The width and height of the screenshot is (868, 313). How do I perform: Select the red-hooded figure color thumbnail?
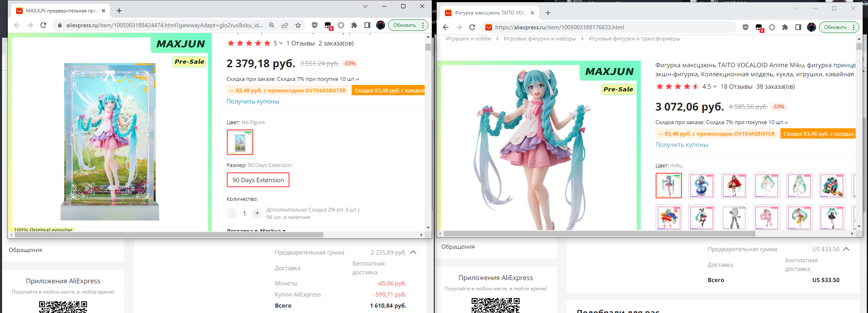tap(734, 186)
